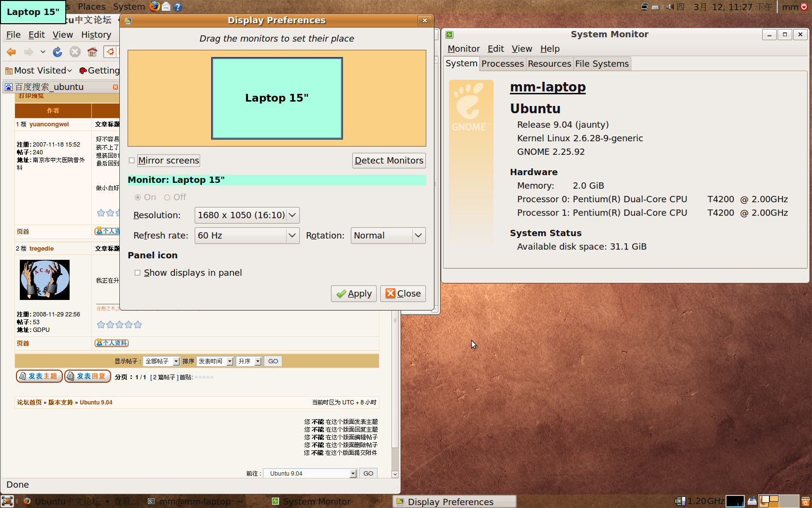This screenshot has height=508, width=812.
Task: Switch to System Monitor in taskbar
Action: pos(312,502)
